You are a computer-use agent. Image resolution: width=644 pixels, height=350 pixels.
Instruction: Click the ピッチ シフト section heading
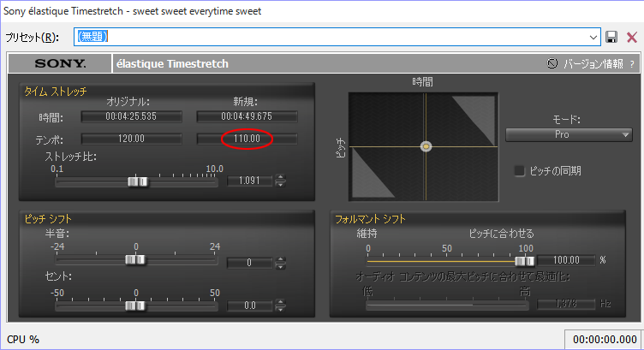click(x=48, y=219)
